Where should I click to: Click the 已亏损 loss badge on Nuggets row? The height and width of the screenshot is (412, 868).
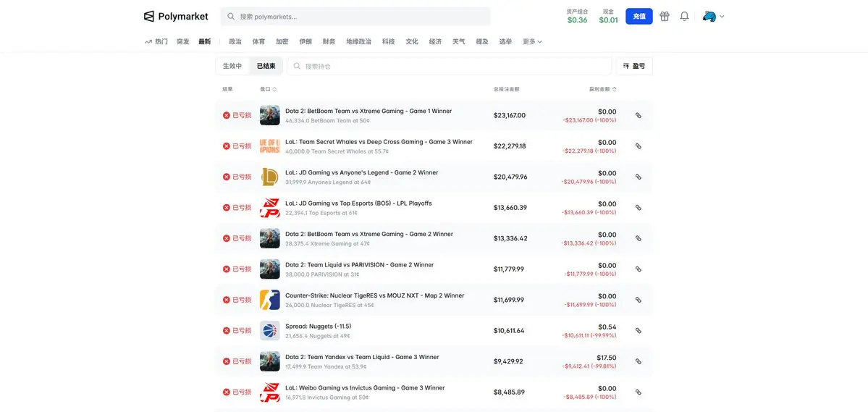pos(237,331)
